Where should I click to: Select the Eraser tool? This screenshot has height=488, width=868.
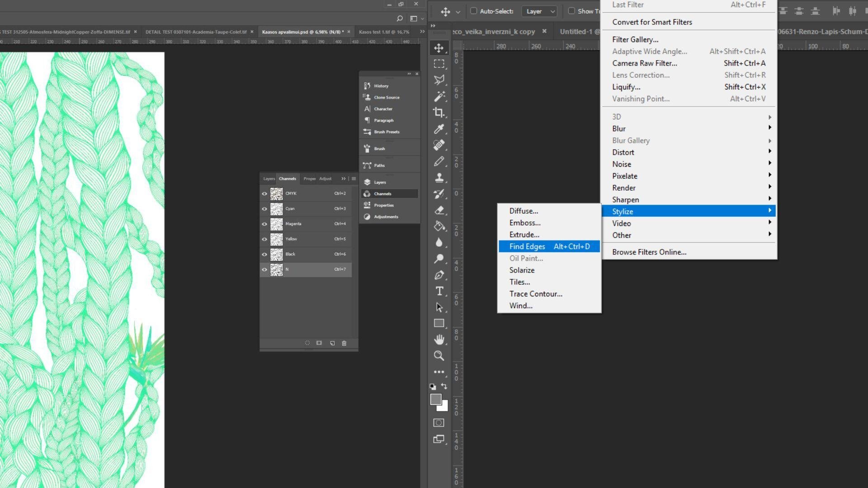coord(439,210)
